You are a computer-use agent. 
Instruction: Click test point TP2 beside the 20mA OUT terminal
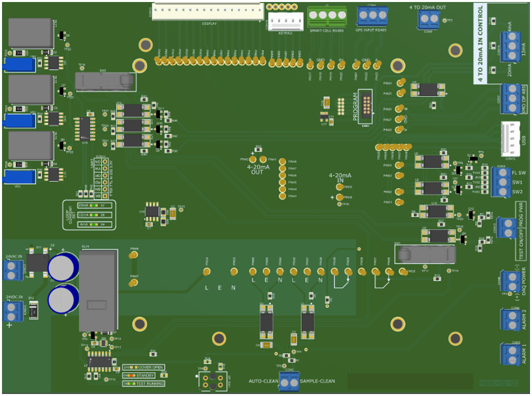pos(444,21)
